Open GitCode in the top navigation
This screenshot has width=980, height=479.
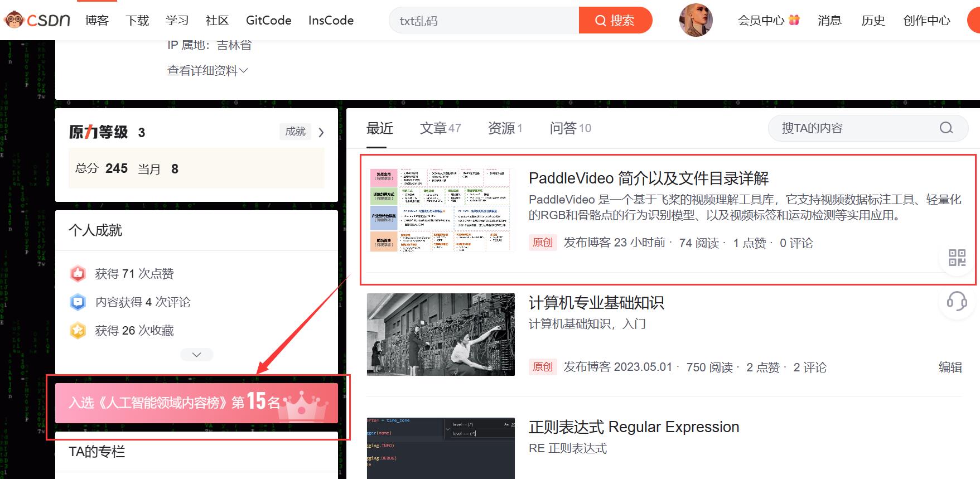click(269, 20)
